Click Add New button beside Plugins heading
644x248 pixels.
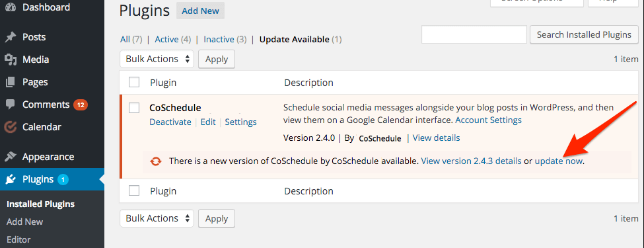click(200, 11)
